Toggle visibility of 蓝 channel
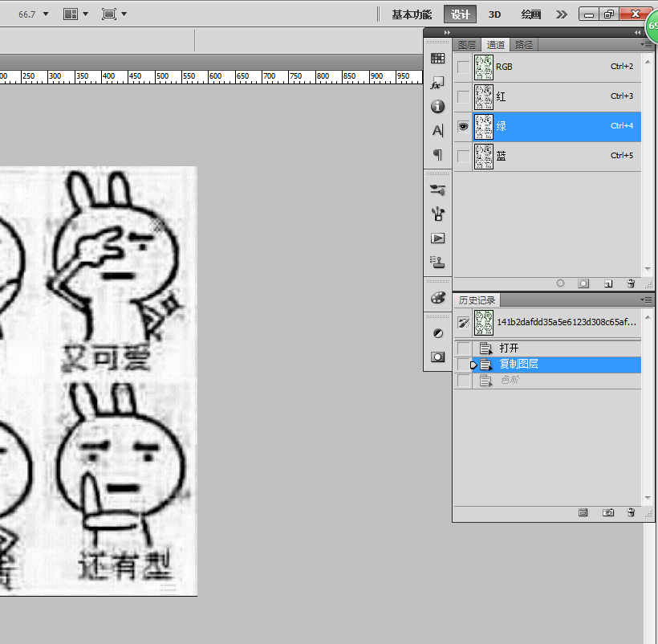Screen dimensions: 658x644 pos(463,156)
